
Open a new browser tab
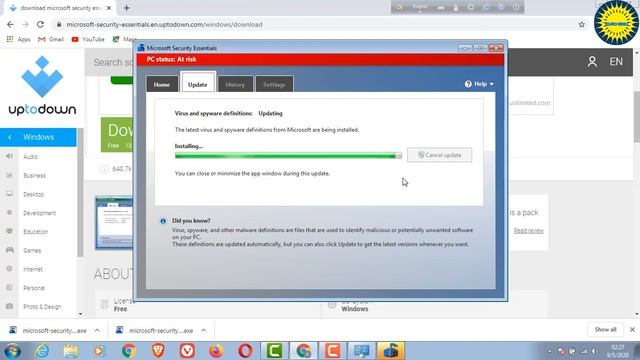(x=127, y=8)
